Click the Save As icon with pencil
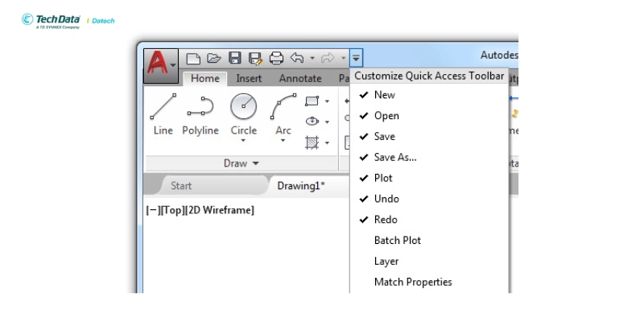 (255, 58)
